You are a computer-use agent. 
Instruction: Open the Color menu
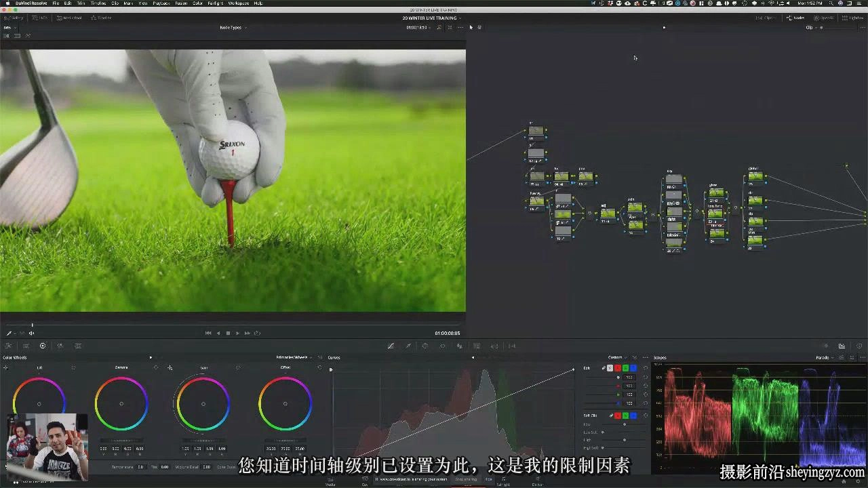tap(198, 3)
